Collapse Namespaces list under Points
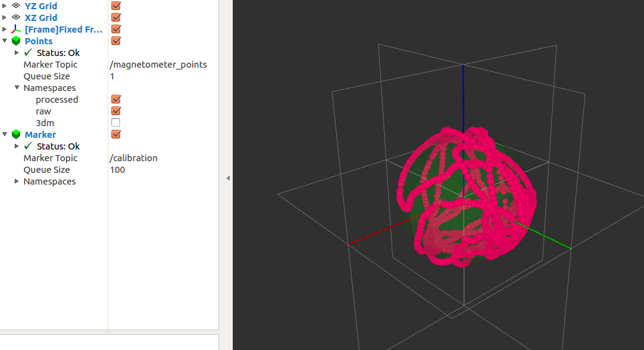The height and width of the screenshot is (350, 644). coord(17,88)
